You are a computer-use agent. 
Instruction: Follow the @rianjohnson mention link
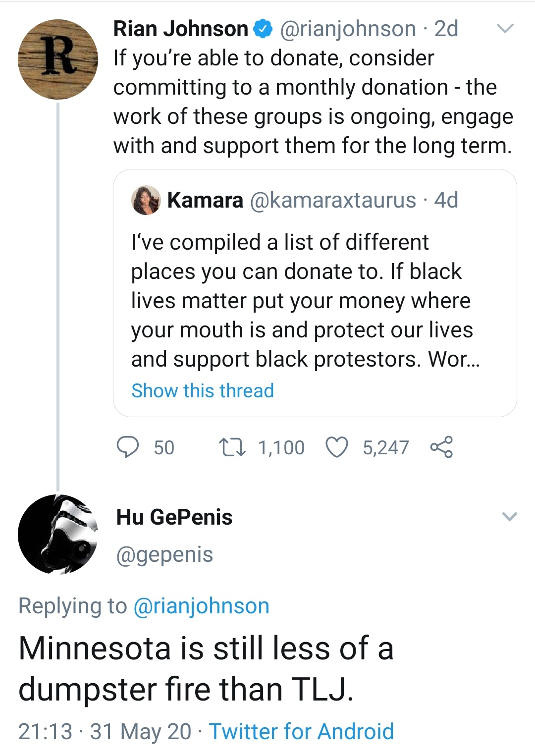point(202,606)
